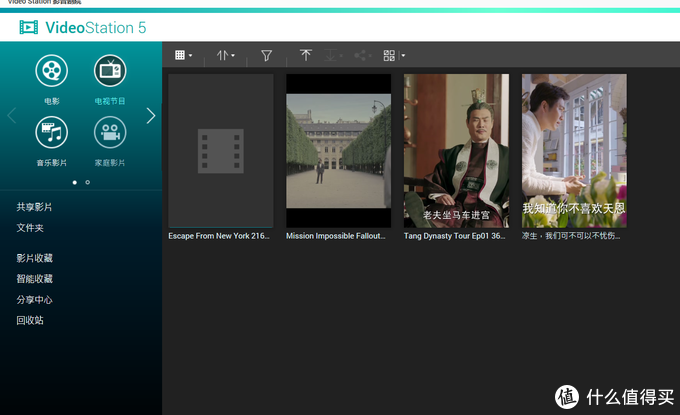
Task: Click the 'Mission Impossible Fallout...' title
Action: [x=336, y=236]
